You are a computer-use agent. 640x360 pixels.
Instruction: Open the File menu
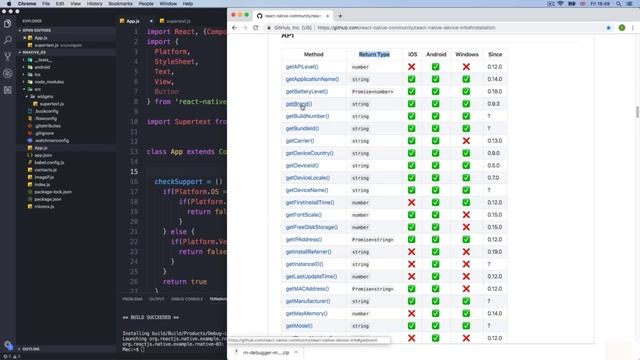[x=46, y=4]
